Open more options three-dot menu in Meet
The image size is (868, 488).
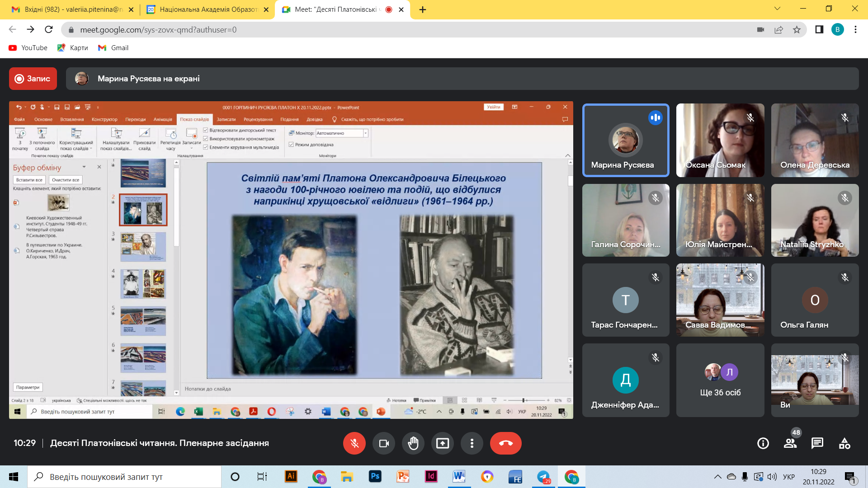(x=472, y=443)
